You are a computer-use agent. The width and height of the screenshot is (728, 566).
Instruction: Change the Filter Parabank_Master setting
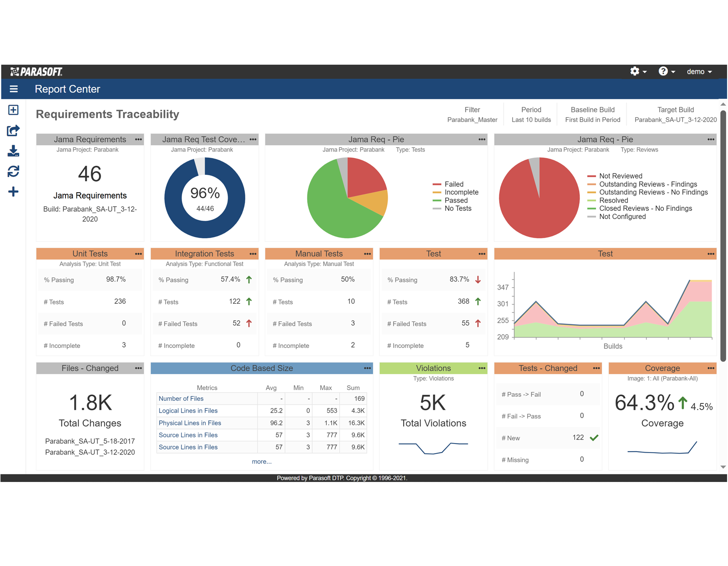click(x=472, y=115)
